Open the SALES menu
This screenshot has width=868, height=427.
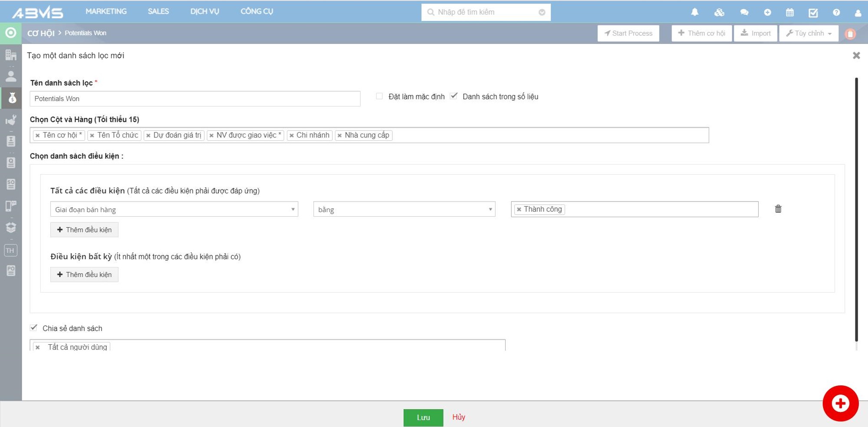pos(158,12)
